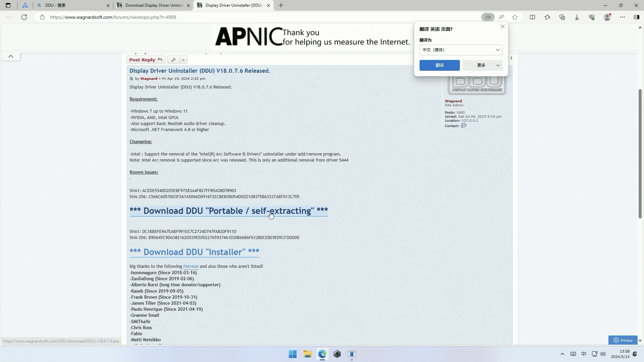Switch to Download Display Driver Uninstaller tab
The height and width of the screenshot is (362, 644).
[154, 5]
